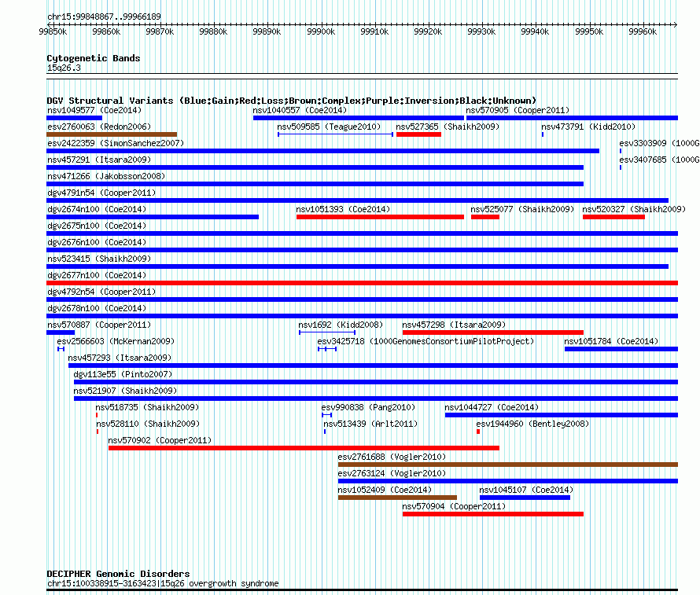This screenshot has width=700, height=595.
Task: Click dgv4792n54 (Cooper2011) label
Action: pos(101,292)
